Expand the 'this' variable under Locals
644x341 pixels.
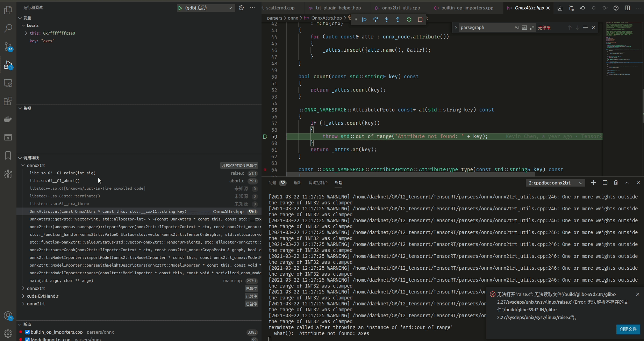coord(26,33)
